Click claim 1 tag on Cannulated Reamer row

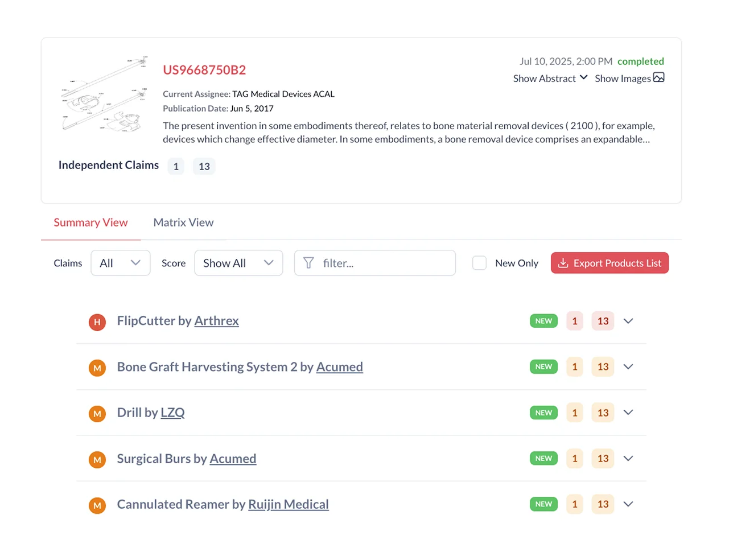coord(575,504)
